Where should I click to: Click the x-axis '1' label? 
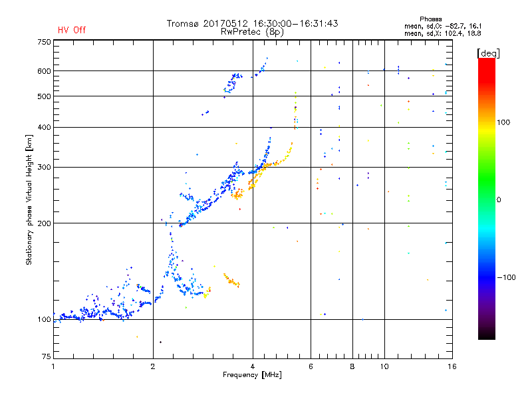pos(53,366)
